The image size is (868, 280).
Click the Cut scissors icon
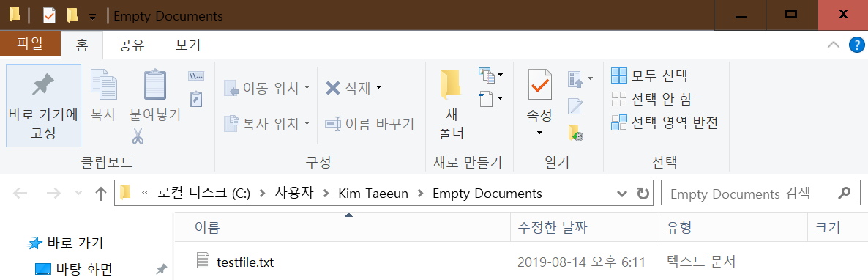click(138, 136)
